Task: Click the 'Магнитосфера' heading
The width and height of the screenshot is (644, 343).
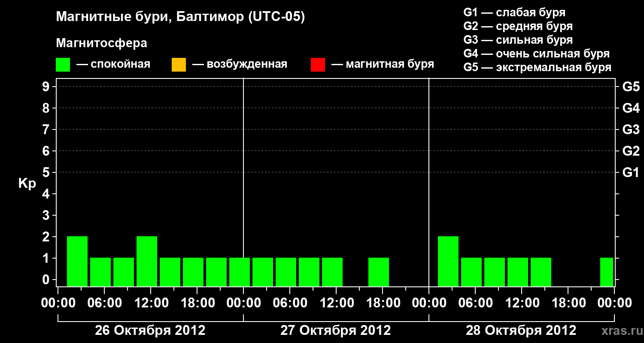Action: pyautogui.click(x=101, y=43)
